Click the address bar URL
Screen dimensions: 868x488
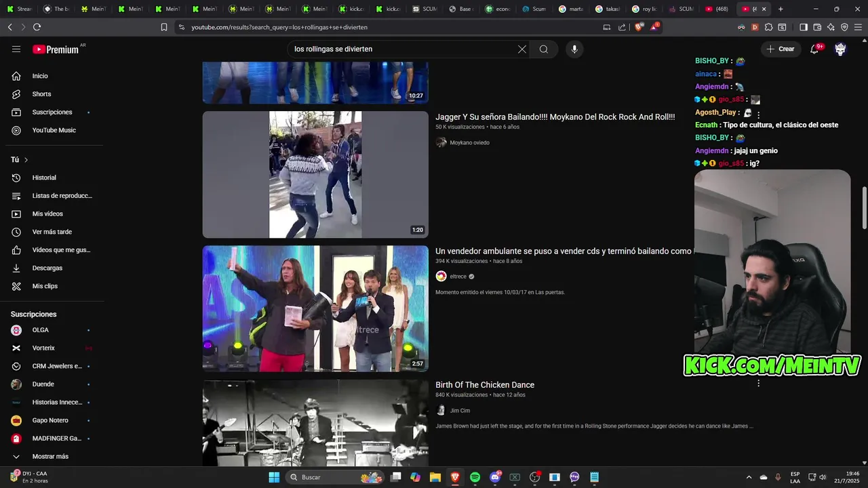[x=279, y=27]
